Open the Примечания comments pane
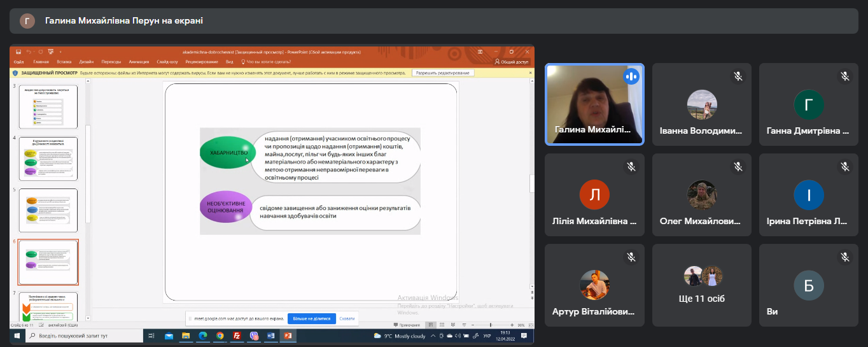The height and width of the screenshot is (347, 868). 407,325
